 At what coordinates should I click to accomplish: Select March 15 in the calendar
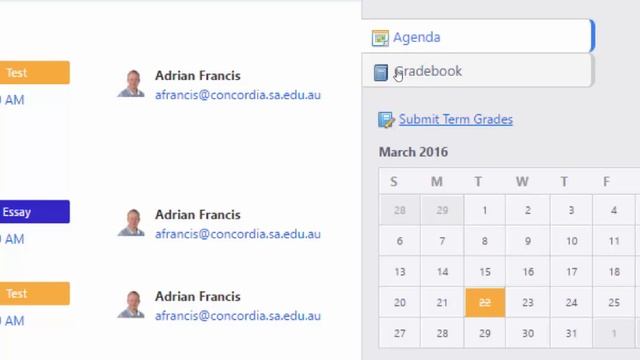point(485,272)
